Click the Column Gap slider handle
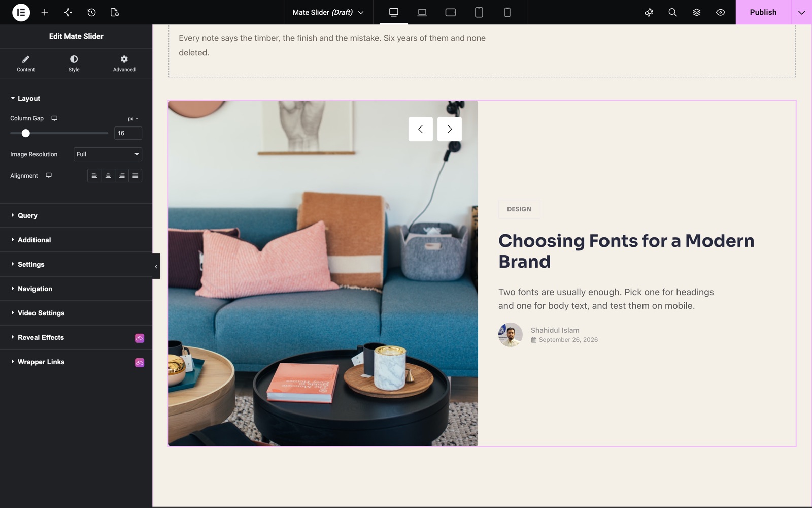This screenshot has height=508, width=812. coord(26,133)
